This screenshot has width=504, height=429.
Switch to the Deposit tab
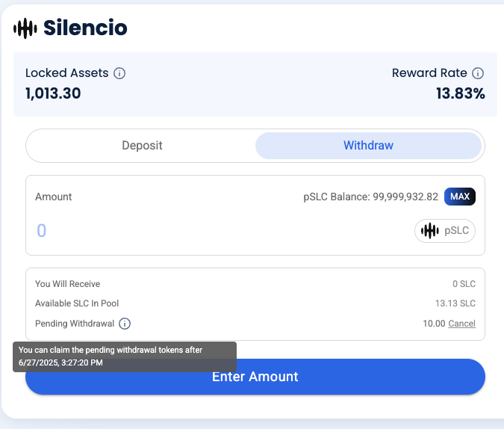(142, 146)
